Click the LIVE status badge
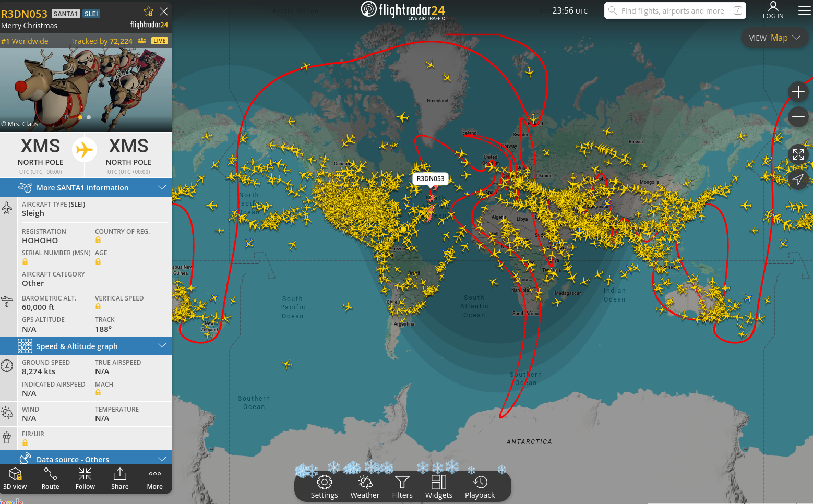Screen dimensions: 813x504 [x=160, y=41]
